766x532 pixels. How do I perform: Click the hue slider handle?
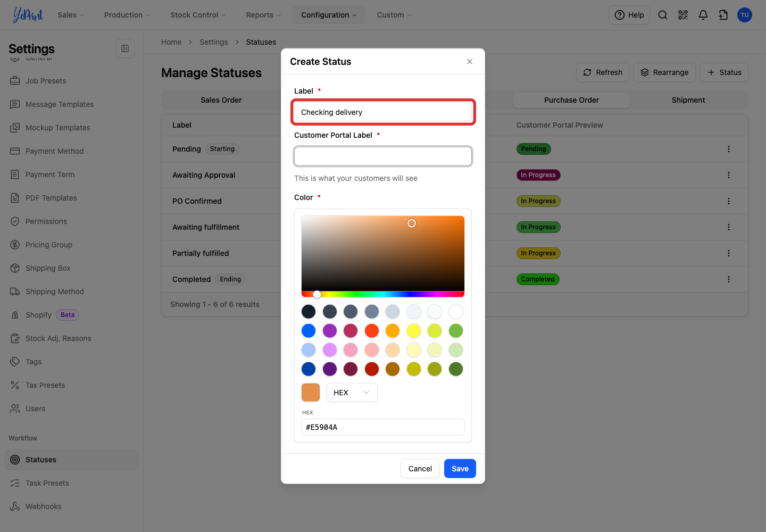point(317,294)
